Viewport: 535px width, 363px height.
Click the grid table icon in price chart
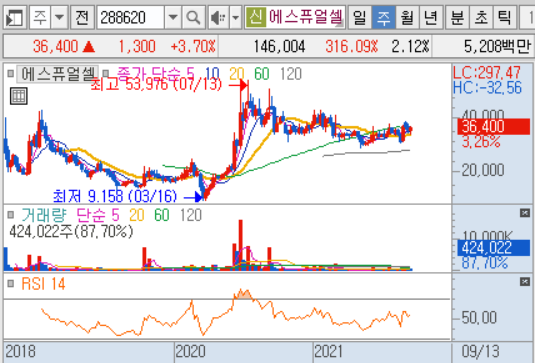(x=18, y=96)
